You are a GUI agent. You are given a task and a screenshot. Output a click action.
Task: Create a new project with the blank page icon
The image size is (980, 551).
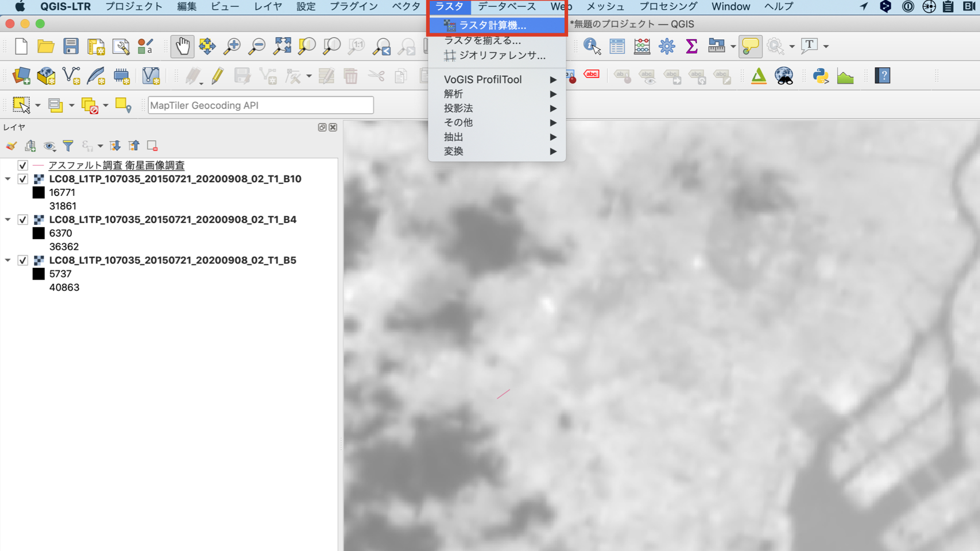click(x=21, y=46)
